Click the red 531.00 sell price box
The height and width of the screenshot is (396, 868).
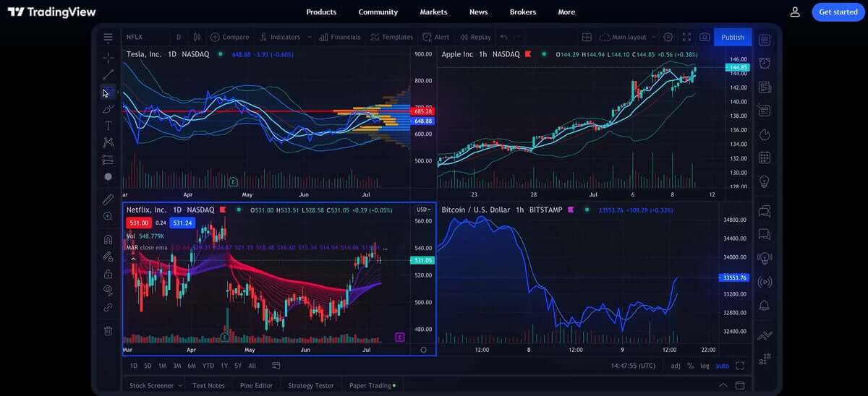(139, 223)
